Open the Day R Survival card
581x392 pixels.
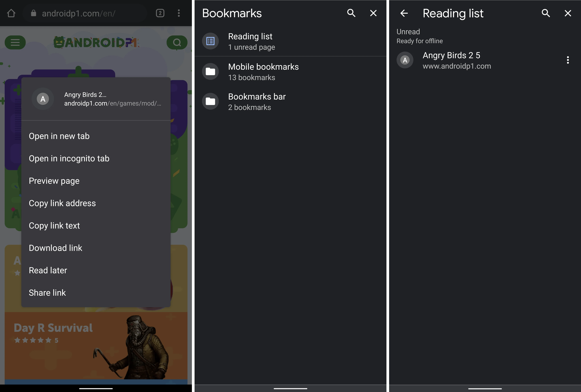96,345
